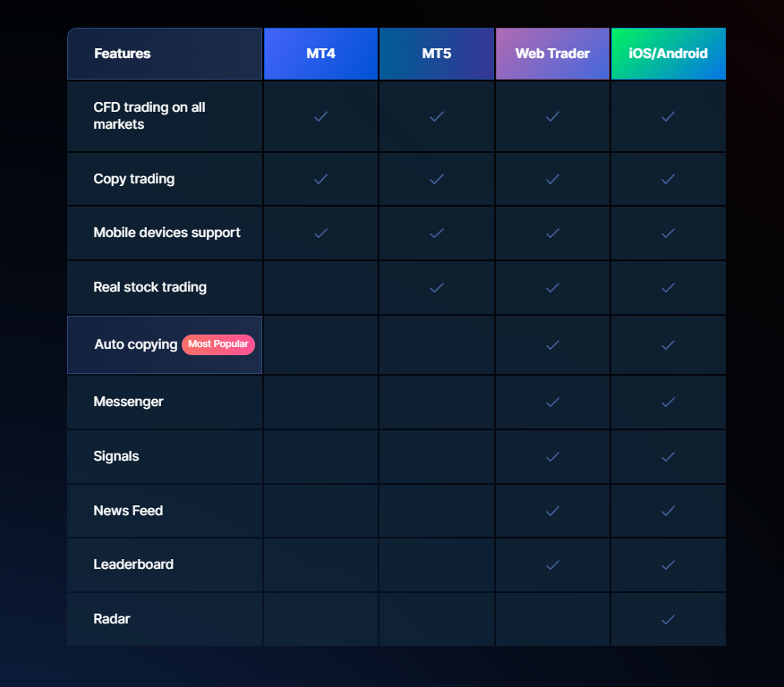Click the Most Popular badge

click(218, 344)
